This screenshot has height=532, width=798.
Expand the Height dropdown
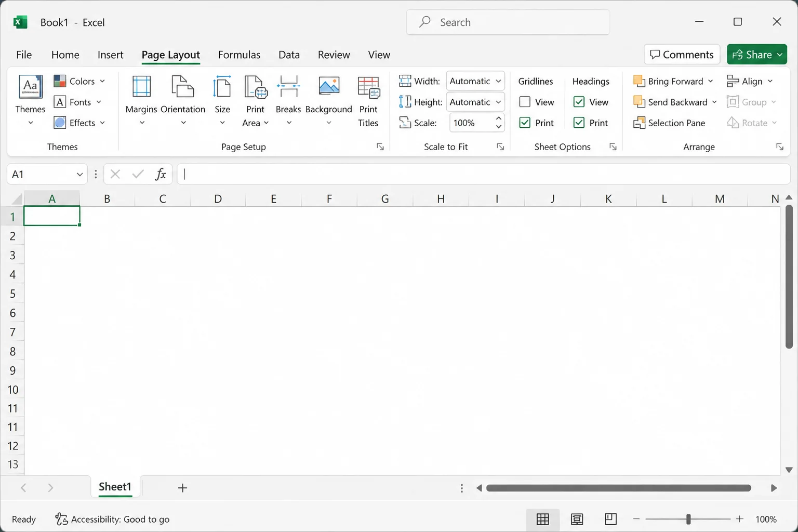[x=498, y=102]
